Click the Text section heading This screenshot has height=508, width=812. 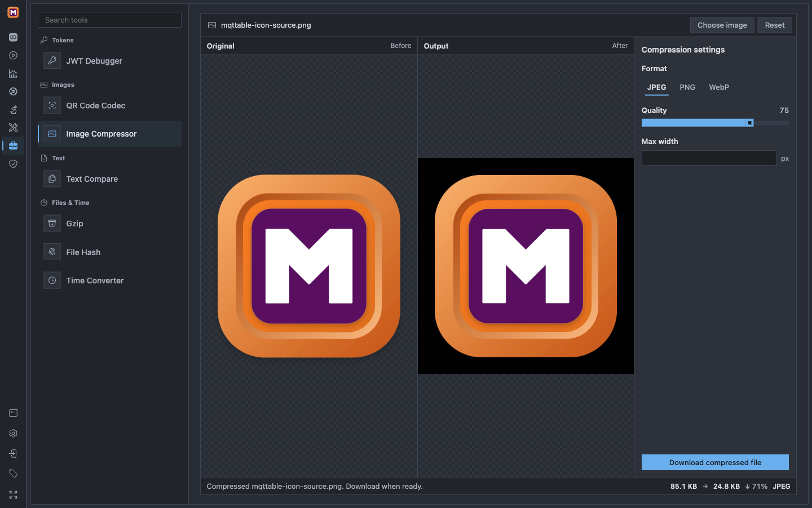(x=59, y=158)
